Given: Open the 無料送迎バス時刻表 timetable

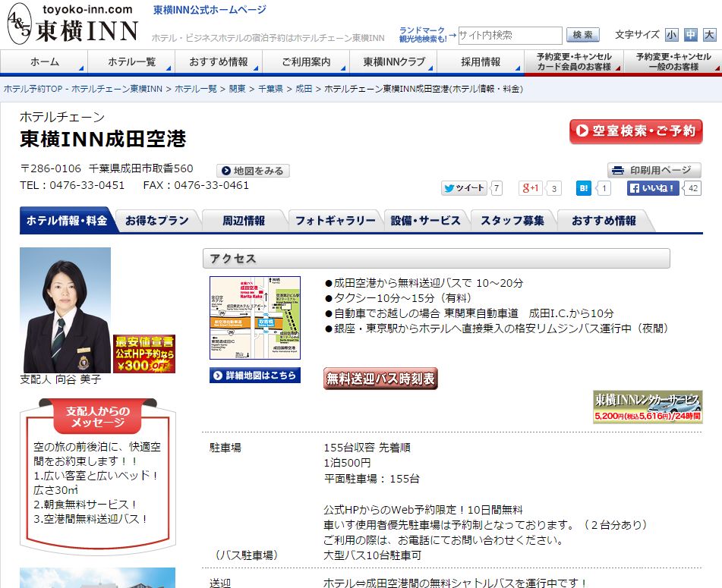Looking at the screenshot, I should click(x=380, y=379).
